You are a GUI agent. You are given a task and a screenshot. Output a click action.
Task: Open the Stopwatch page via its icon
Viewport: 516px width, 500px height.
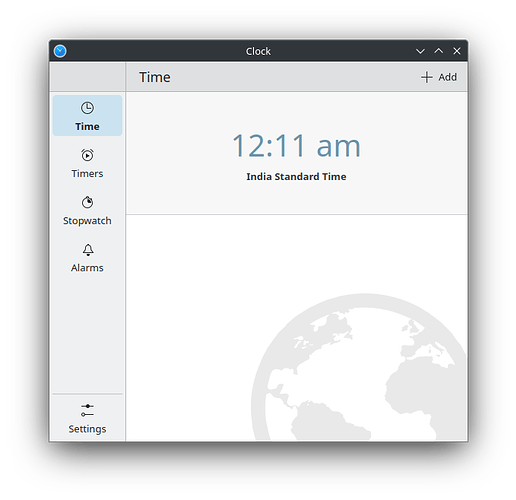point(87,202)
